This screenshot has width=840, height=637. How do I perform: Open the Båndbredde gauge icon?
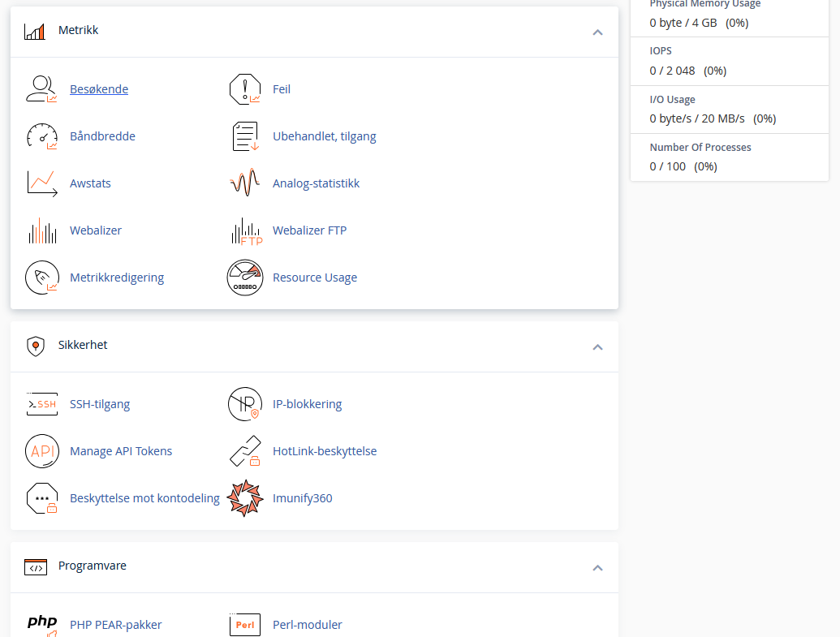pos(41,136)
